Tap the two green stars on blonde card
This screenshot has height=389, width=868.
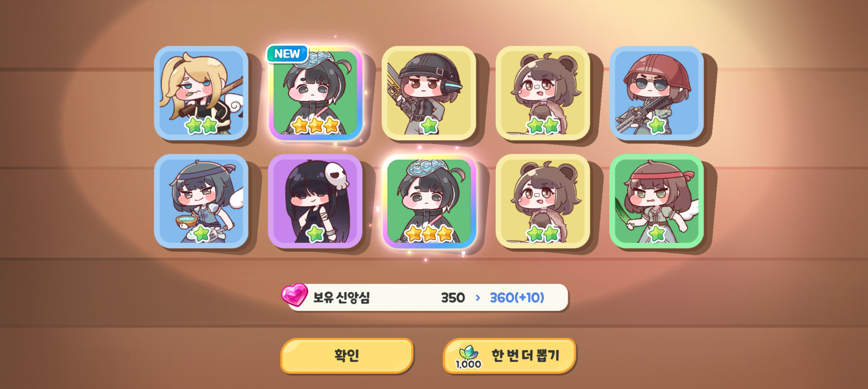[x=201, y=125]
